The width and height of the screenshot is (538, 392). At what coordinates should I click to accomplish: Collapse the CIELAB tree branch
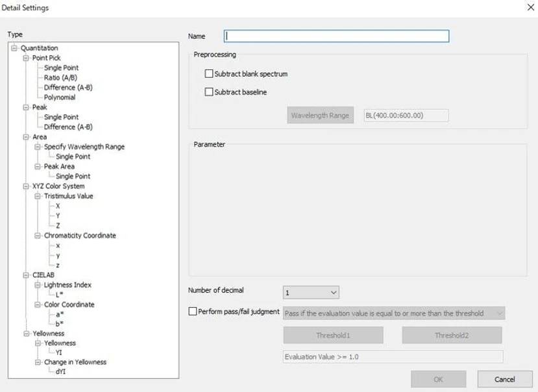[x=26, y=275]
